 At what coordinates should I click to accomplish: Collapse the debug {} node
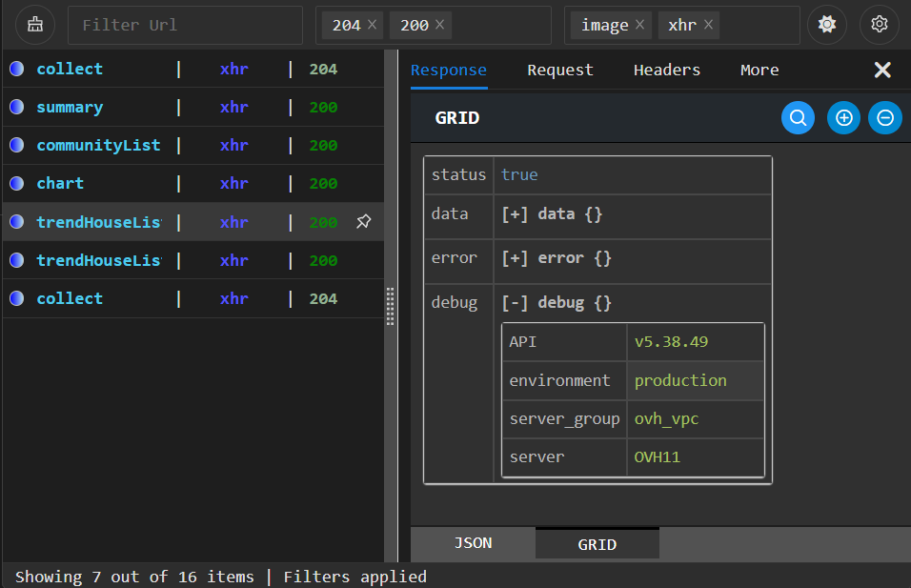coord(515,303)
